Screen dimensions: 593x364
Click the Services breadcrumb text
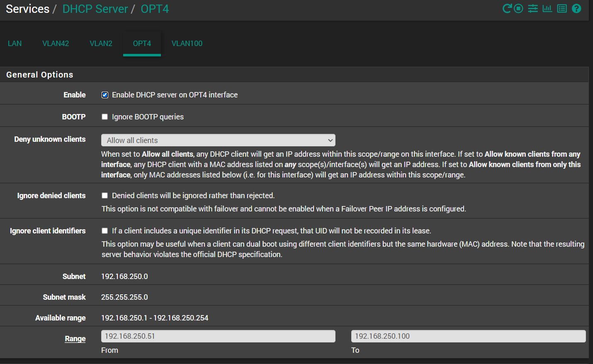[27, 9]
